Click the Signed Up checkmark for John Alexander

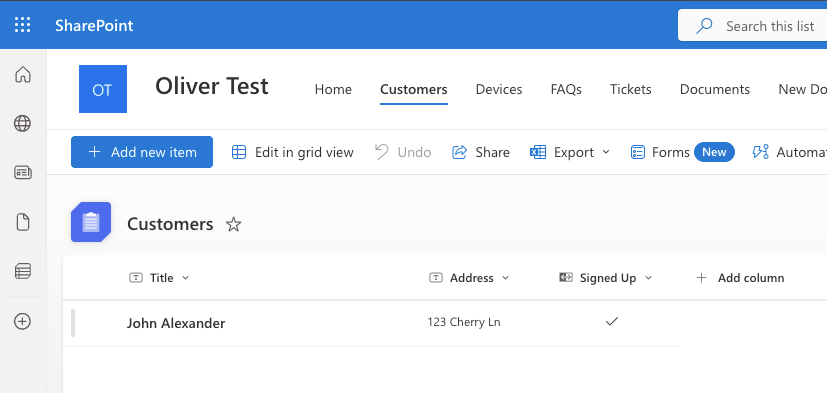(612, 321)
